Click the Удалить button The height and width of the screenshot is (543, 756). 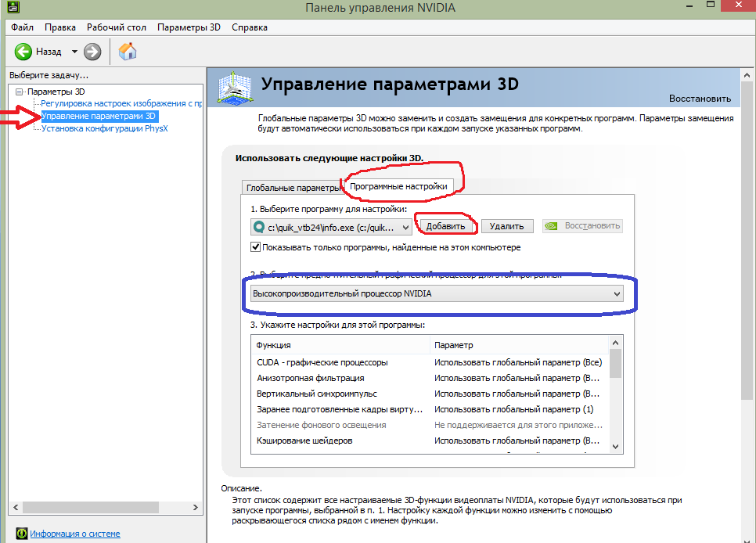(506, 226)
